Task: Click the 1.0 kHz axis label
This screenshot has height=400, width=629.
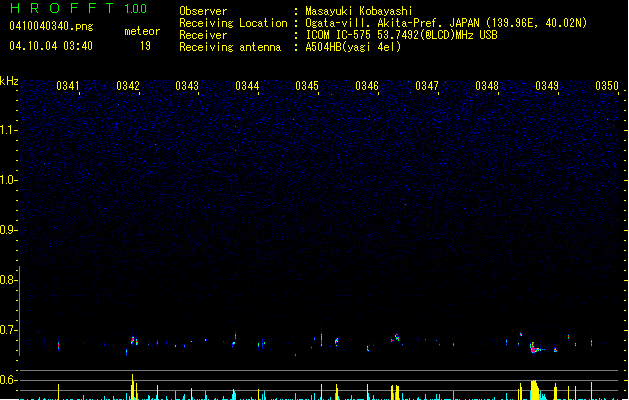Action: pos(8,180)
